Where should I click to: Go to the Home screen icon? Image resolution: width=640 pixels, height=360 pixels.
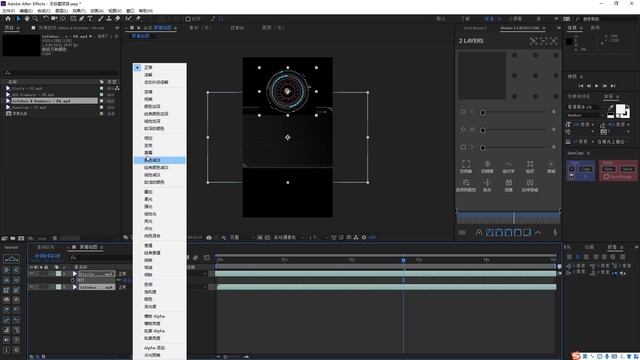8,19
